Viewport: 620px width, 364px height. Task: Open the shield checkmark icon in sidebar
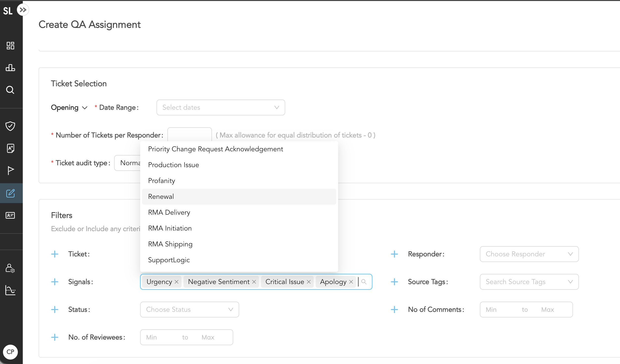[x=10, y=126]
